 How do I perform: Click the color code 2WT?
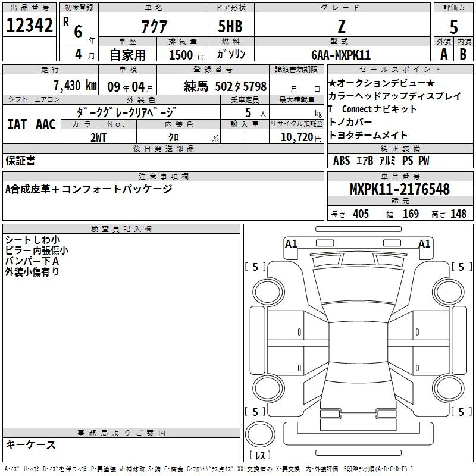click(99, 137)
